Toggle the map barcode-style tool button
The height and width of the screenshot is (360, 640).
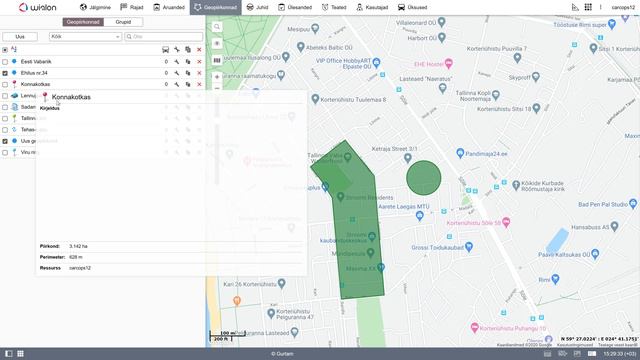217,60
